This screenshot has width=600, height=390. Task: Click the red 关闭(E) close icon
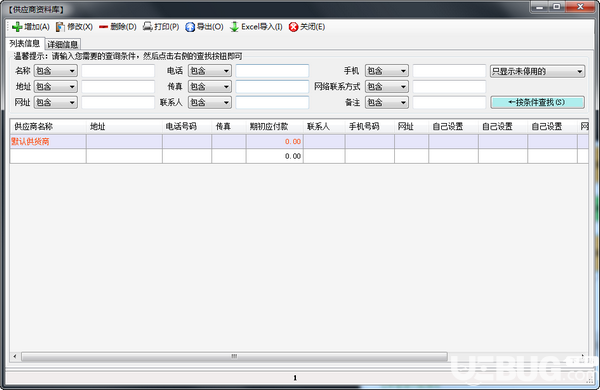[293, 27]
